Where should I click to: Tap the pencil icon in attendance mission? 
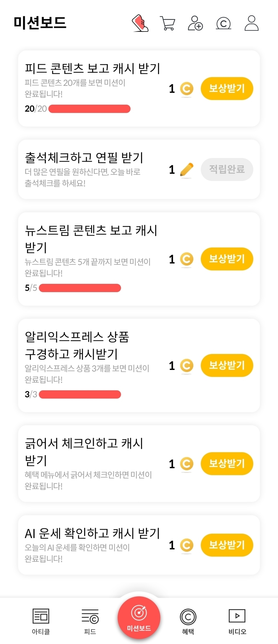tap(187, 170)
